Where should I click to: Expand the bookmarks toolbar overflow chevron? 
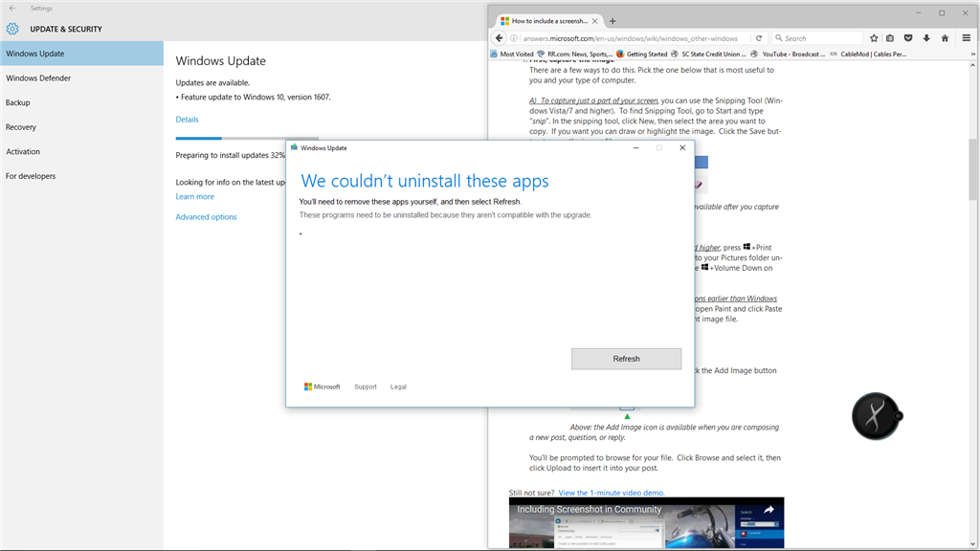point(972,55)
